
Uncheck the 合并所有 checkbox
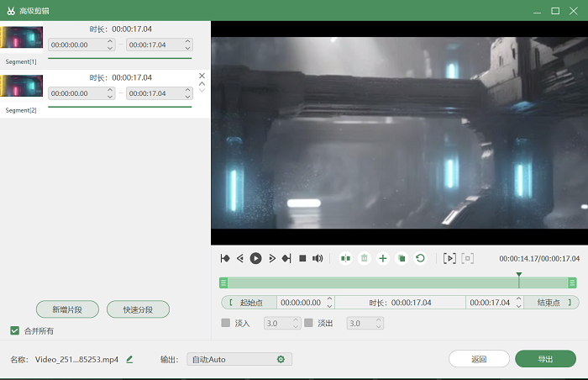pyautogui.click(x=14, y=330)
